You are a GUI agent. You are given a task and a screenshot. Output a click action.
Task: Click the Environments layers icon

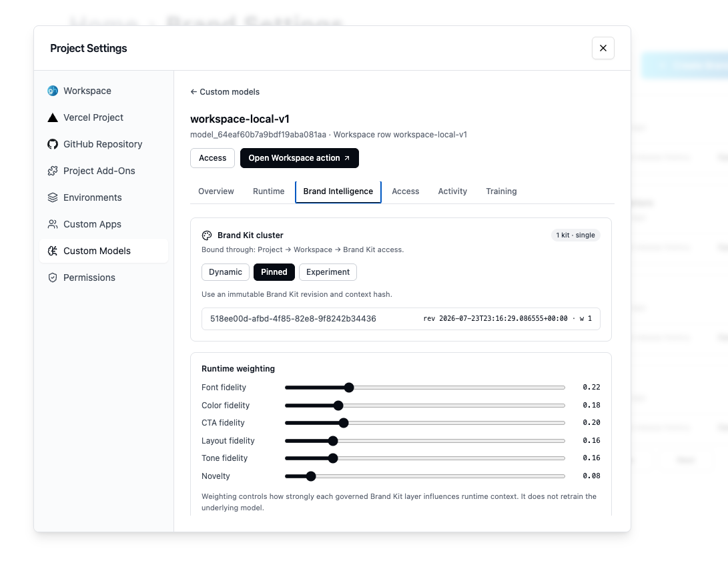(x=53, y=197)
